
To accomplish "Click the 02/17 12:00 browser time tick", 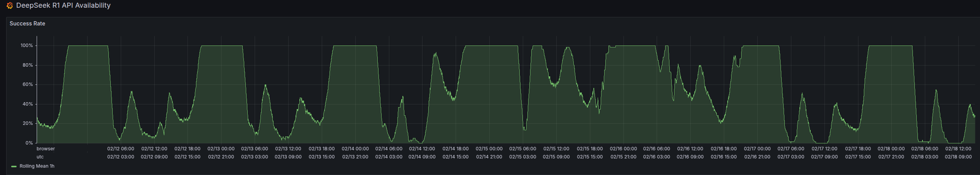I will 825,149.
